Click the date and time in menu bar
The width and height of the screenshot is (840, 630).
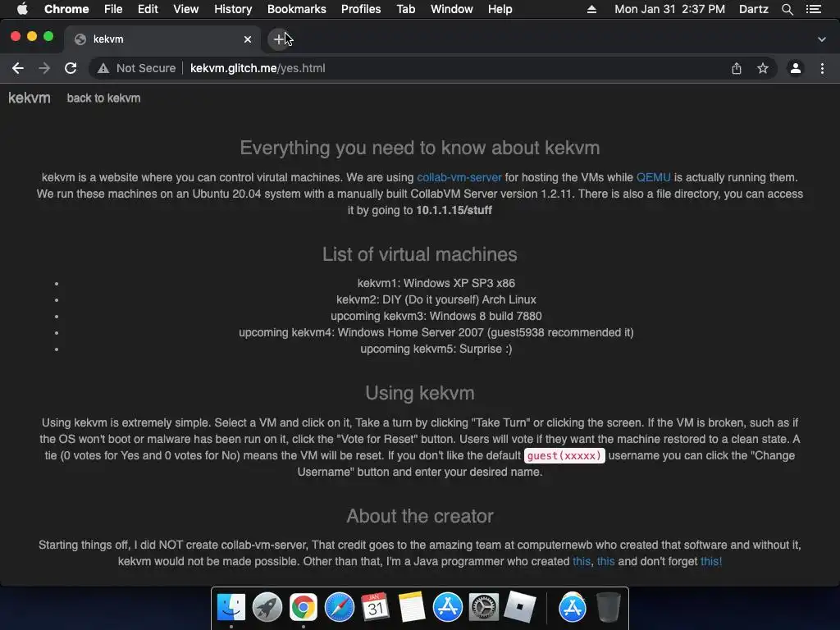click(669, 9)
